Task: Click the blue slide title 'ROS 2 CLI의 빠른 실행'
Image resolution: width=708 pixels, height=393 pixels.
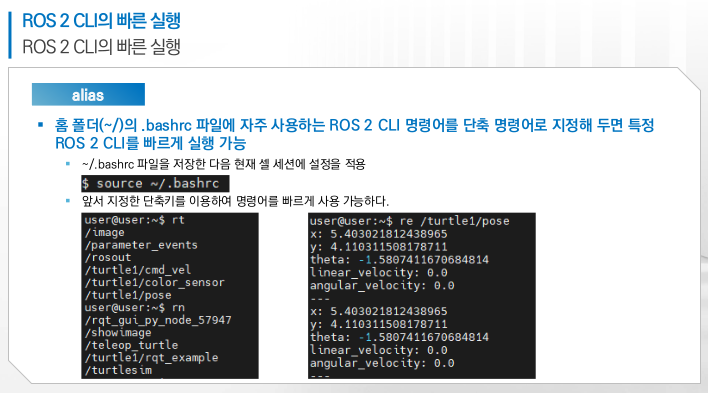Action: (101, 21)
